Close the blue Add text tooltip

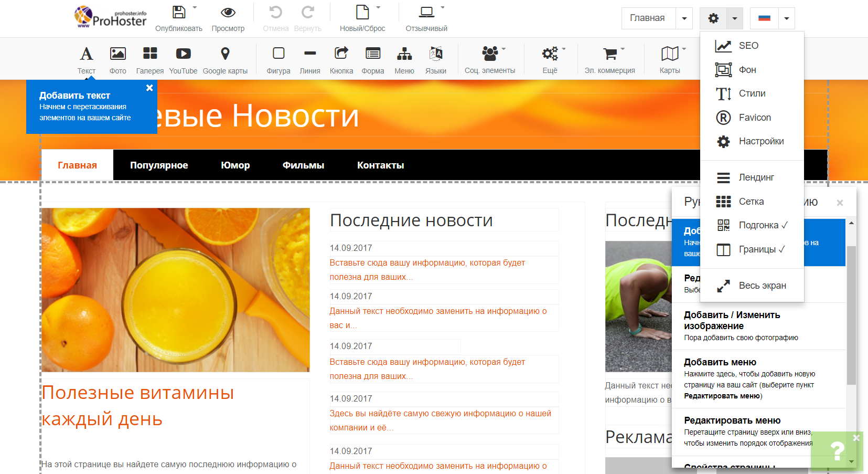pyautogui.click(x=149, y=88)
